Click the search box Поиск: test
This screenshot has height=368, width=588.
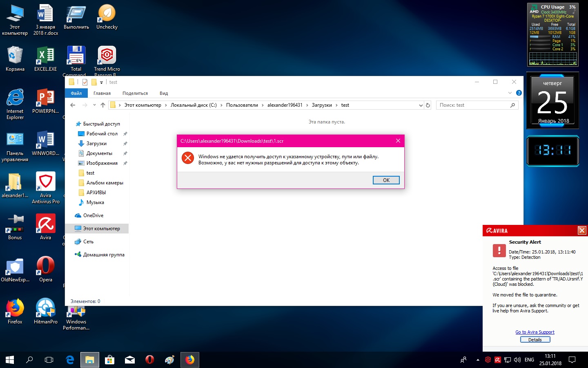tap(474, 105)
